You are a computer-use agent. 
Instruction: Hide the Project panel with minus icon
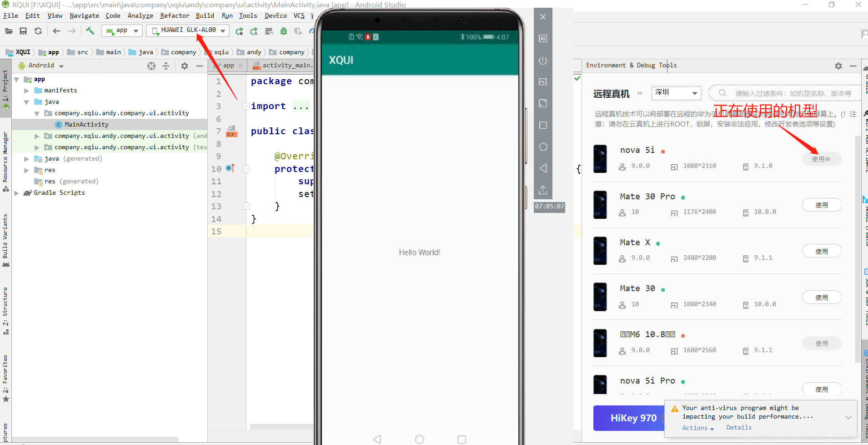tap(199, 66)
